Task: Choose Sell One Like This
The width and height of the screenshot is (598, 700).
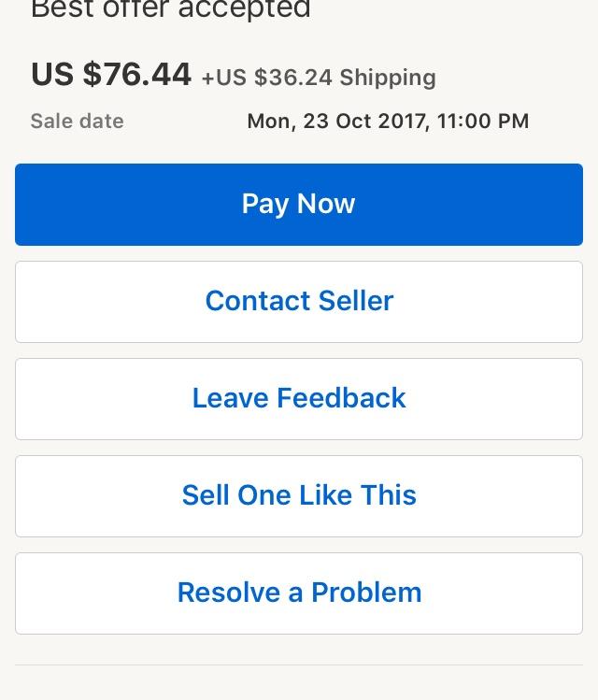Action: point(299,496)
